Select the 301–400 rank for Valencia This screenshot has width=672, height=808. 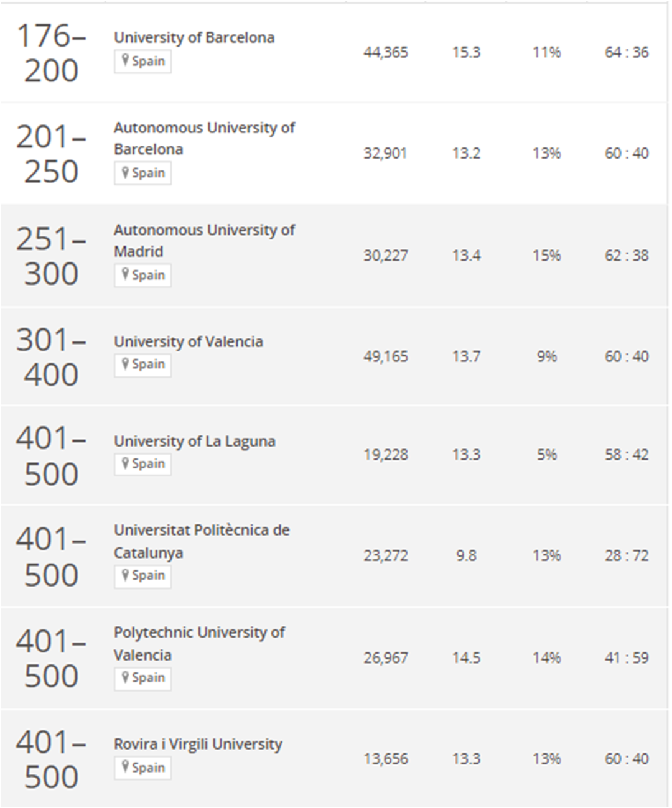click(51, 357)
